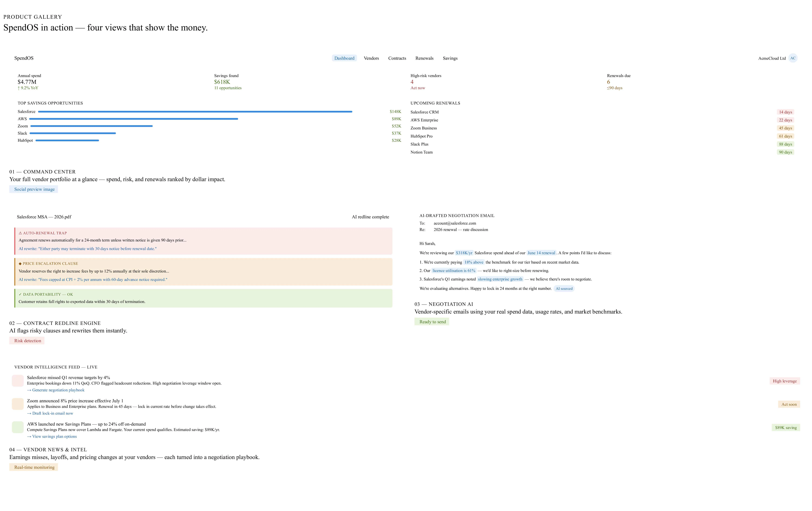Click the 61 days renewal badge

click(785, 136)
